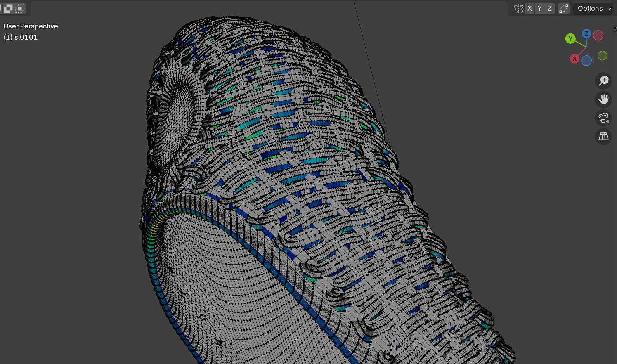Click the butterfly mirror symmetry icon

(518, 9)
